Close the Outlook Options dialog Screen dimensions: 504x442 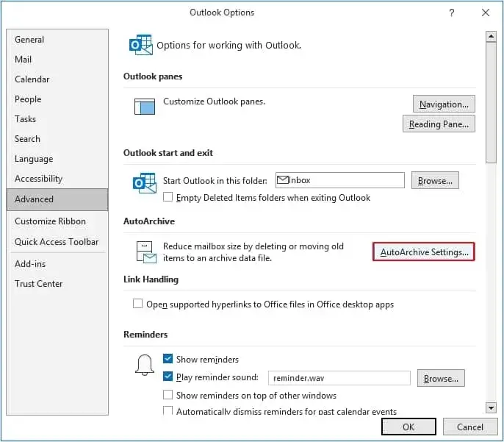pyautogui.click(x=486, y=13)
